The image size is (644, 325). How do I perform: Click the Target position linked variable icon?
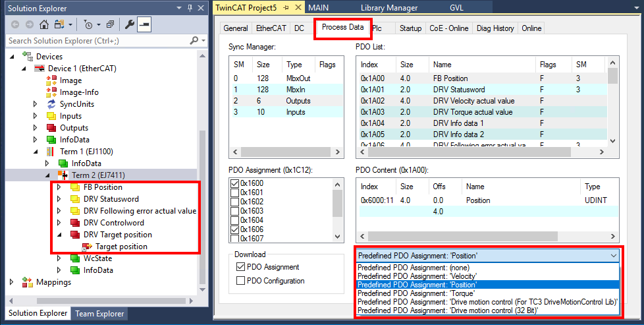87,247
